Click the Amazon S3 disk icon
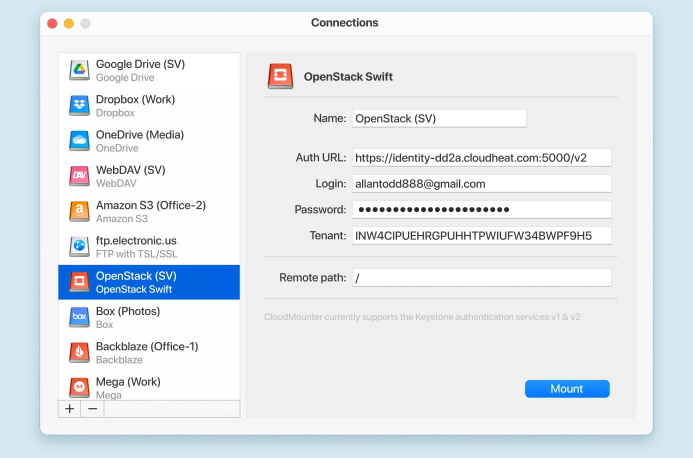The width and height of the screenshot is (693, 458). (80, 211)
